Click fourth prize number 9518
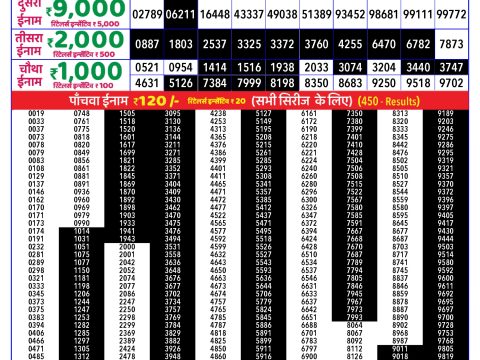The image size is (480, 360). coord(418,83)
